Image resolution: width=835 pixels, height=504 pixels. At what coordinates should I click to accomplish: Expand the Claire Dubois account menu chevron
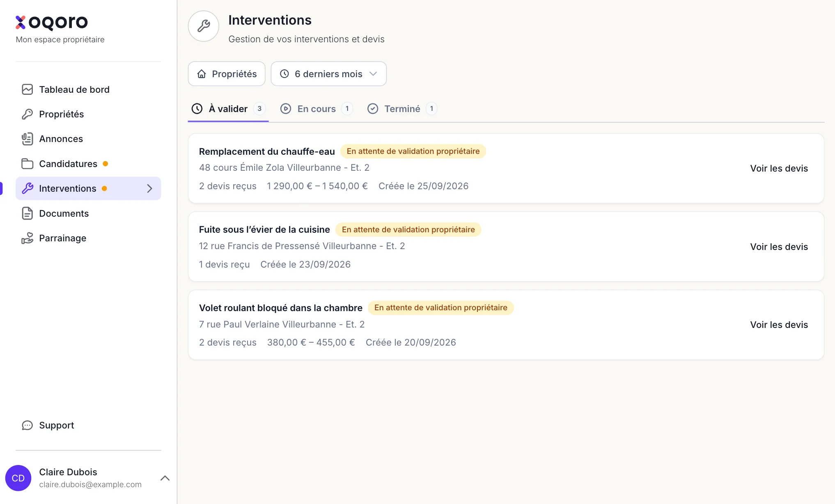click(x=165, y=478)
